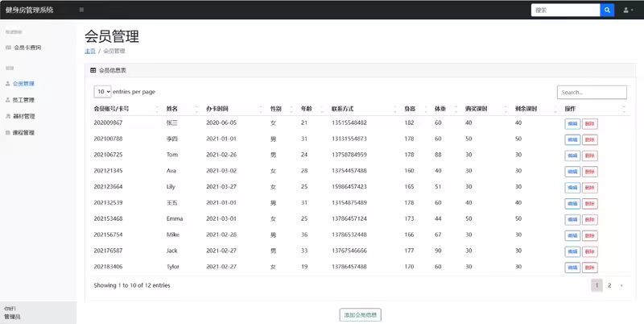
Task: Click 添加会员信息 button at the bottom
Action: point(360,314)
